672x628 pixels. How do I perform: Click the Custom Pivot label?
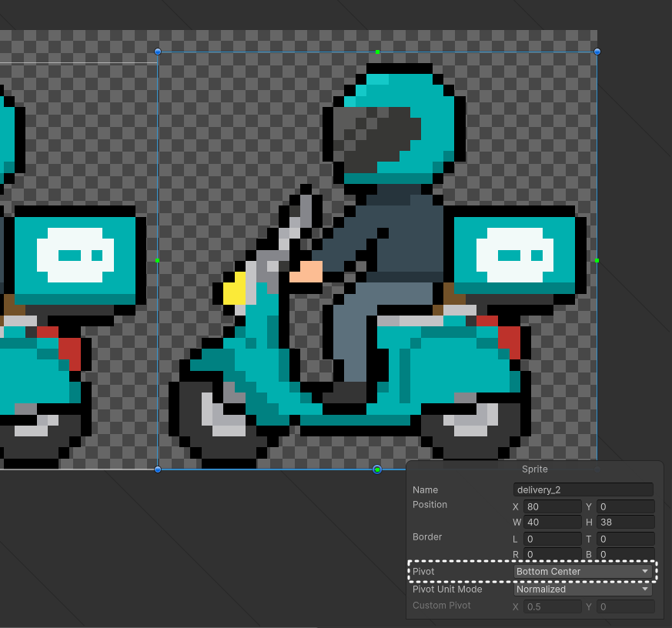441,605
